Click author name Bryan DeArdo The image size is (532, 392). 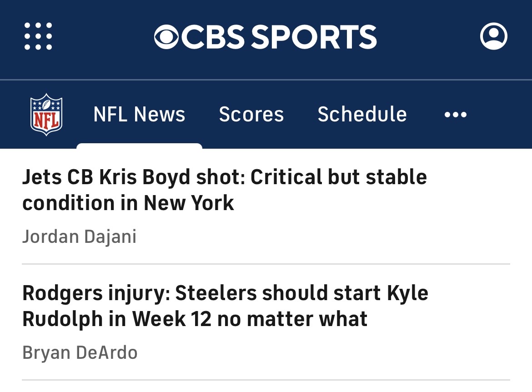coord(80,353)
